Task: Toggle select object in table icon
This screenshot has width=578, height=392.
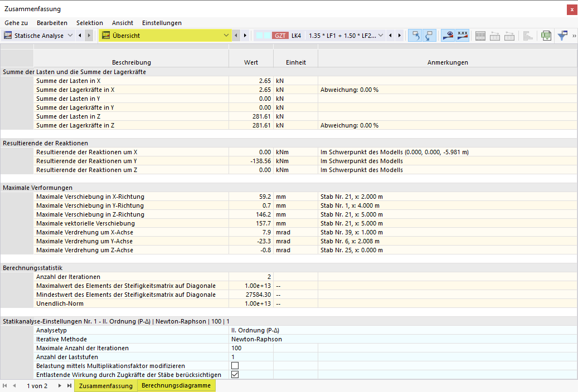Action: 415,36
